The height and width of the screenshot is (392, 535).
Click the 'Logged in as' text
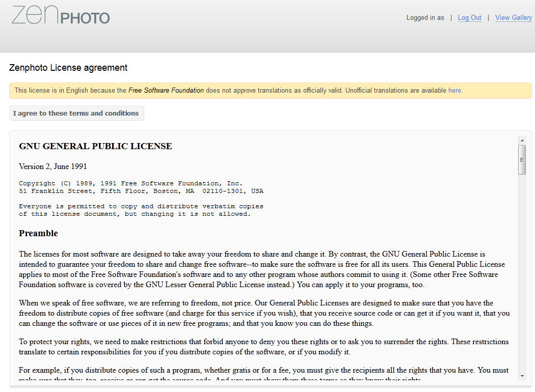click(425, 18)
